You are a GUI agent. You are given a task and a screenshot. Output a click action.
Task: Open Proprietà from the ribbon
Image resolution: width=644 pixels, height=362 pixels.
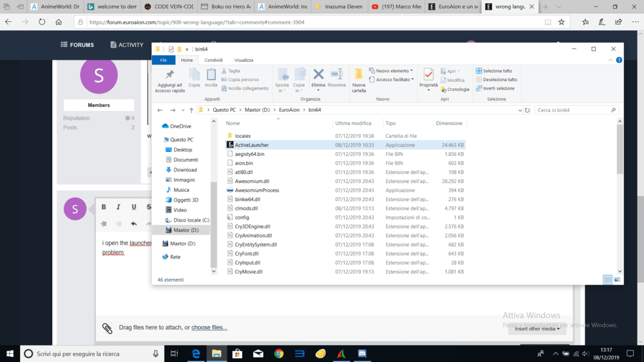point(428,78)
